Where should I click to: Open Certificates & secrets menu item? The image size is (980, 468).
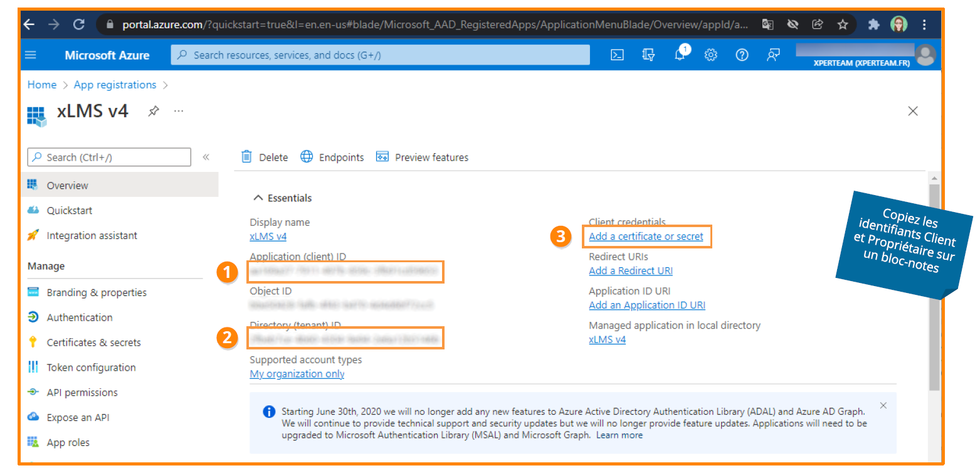click(x=93, y=343)
